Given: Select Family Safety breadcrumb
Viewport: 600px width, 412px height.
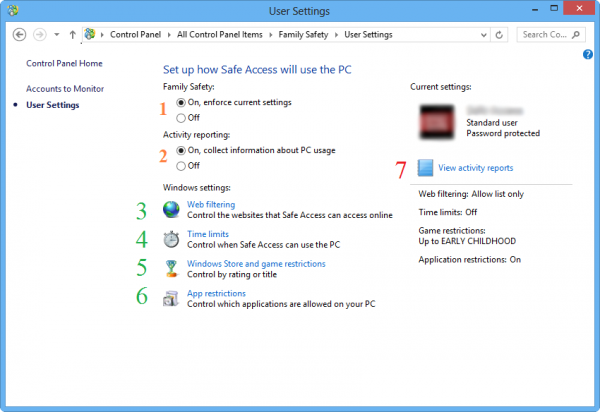Looking at the screenshot, I should point(303,34).
